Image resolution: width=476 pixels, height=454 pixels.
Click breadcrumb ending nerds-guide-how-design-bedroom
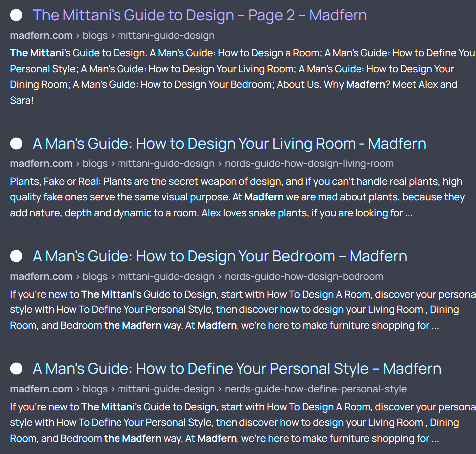coord(197,276)
